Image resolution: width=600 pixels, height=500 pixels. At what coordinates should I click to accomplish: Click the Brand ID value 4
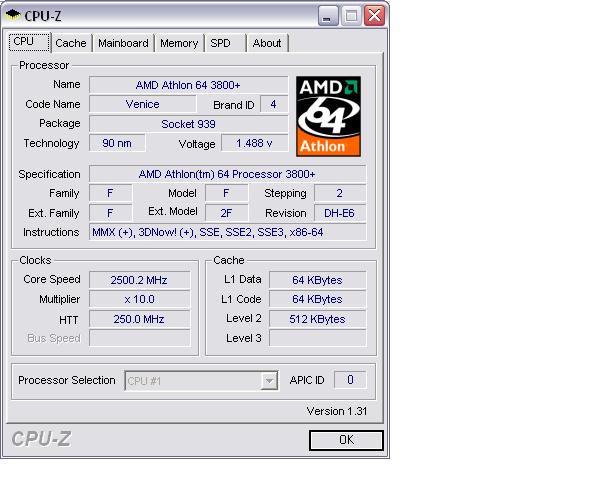click(274, 104)
